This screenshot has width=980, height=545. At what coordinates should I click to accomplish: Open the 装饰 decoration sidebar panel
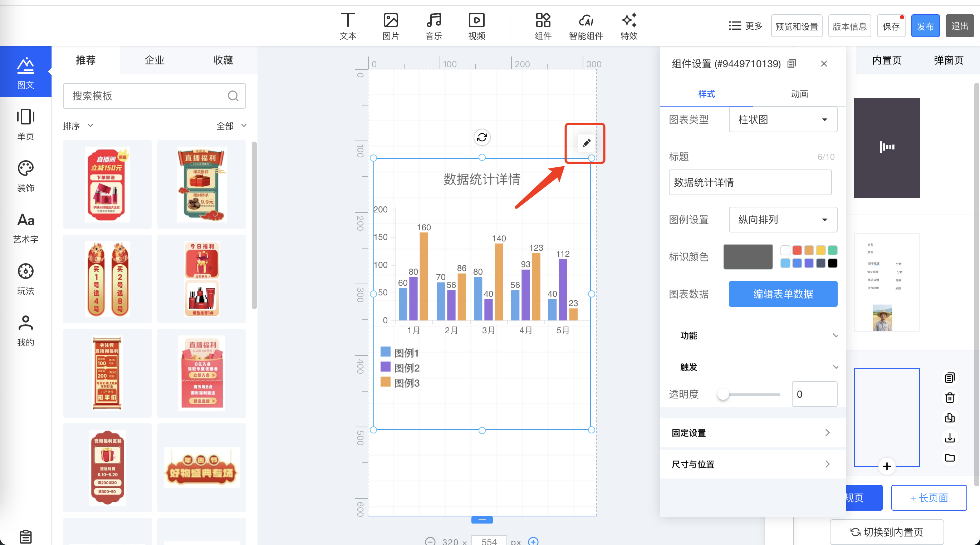point(25,176)
